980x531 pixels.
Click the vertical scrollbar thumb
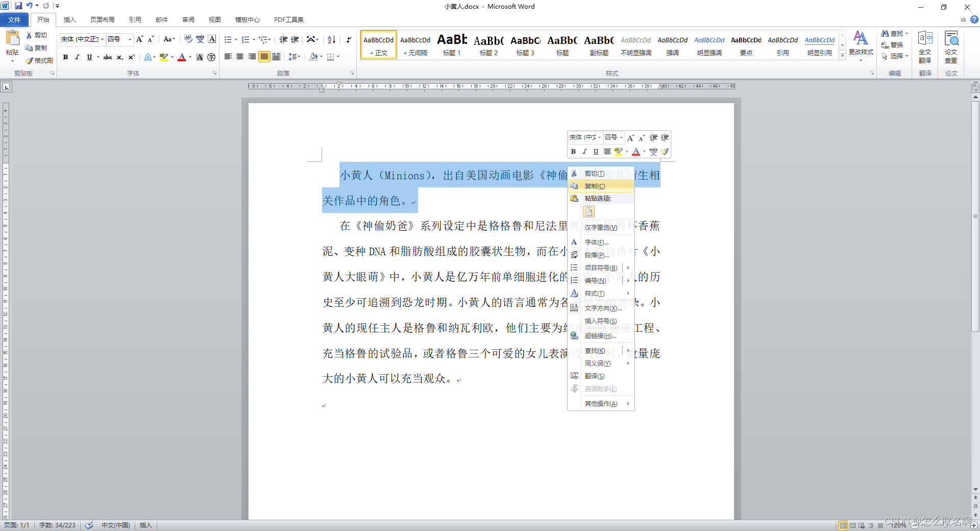pos(975,216)
